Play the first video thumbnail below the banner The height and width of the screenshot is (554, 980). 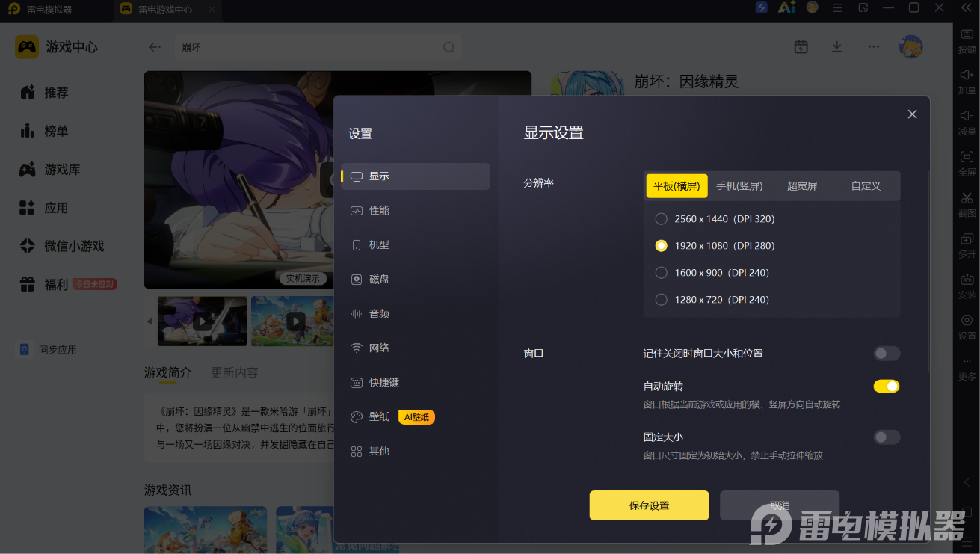click(x=202, y=321)
